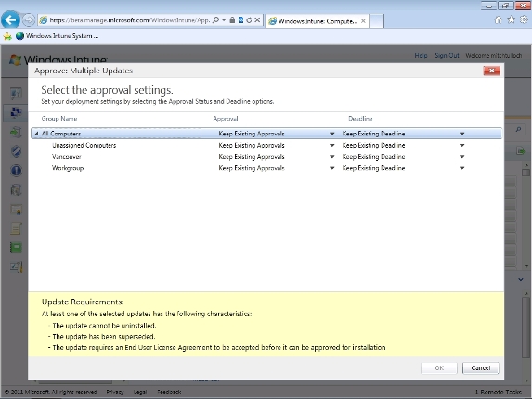The image size is (532, 399).
Task: Click the background list scrollbar down arrow
Action: pyautogui.click(x=526, y=266)
